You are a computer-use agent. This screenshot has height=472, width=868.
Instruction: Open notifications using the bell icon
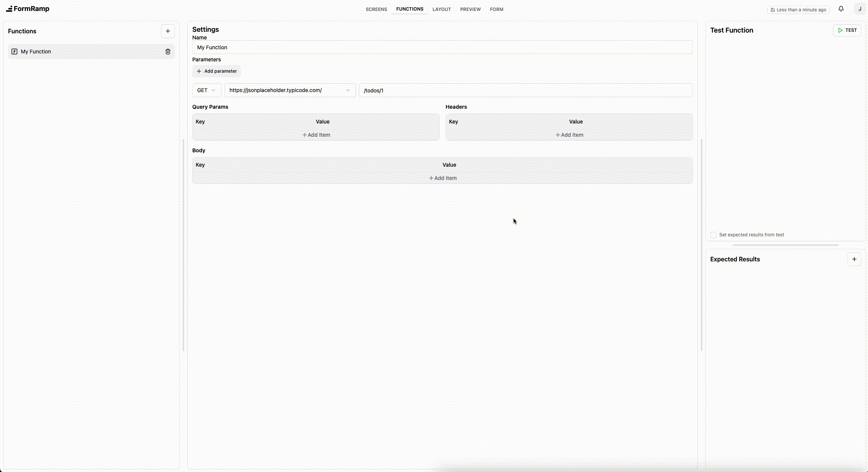pyautogui.click(x=841, y=9)
